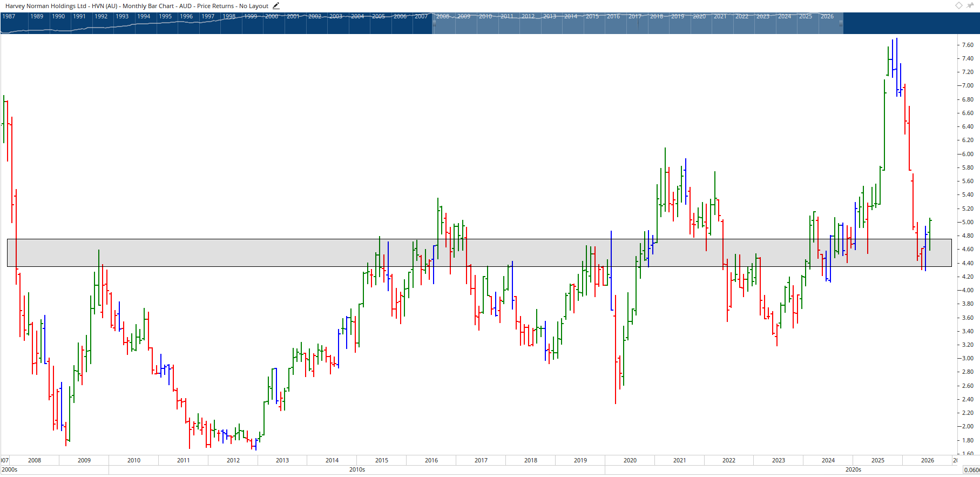Image resolution: width=980 pixels, height=477 pixels.
Task: Click the 2008 label on date axis
Action: [x=35, y=460]
